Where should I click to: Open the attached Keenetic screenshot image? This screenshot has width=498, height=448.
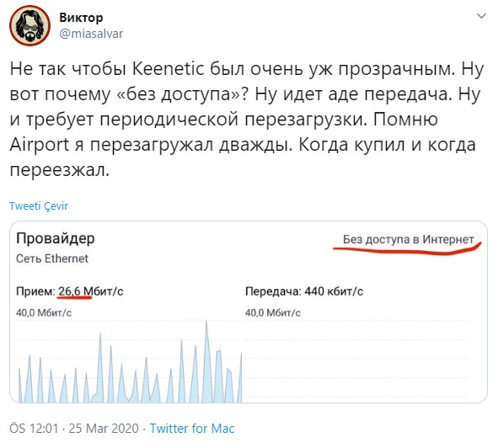pyautogui.click(x=249, y=312)
